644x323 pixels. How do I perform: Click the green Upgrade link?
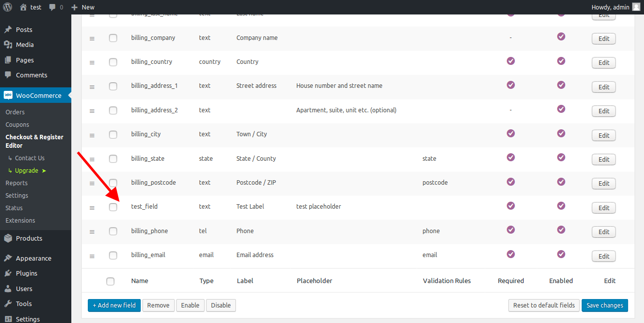pyautogui.click(x=27, y=170)
